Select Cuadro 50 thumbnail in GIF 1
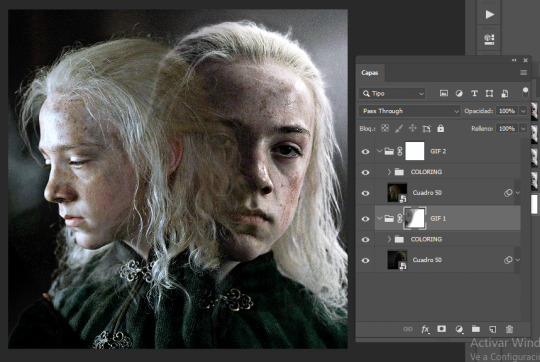 pos(397,260)
